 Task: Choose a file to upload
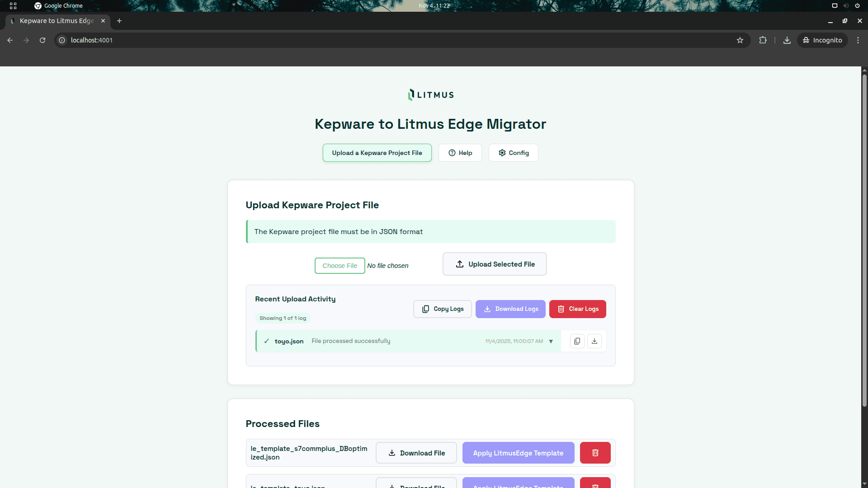point(339,265)
